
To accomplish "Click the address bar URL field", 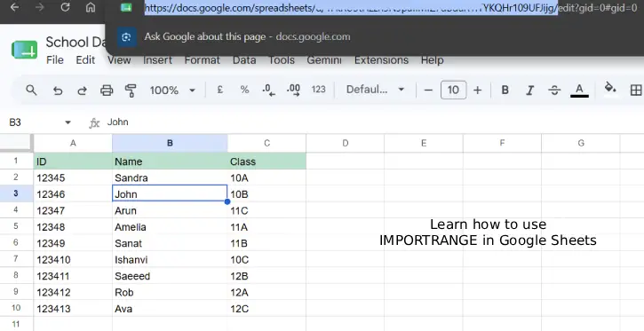I will point(391,8).
